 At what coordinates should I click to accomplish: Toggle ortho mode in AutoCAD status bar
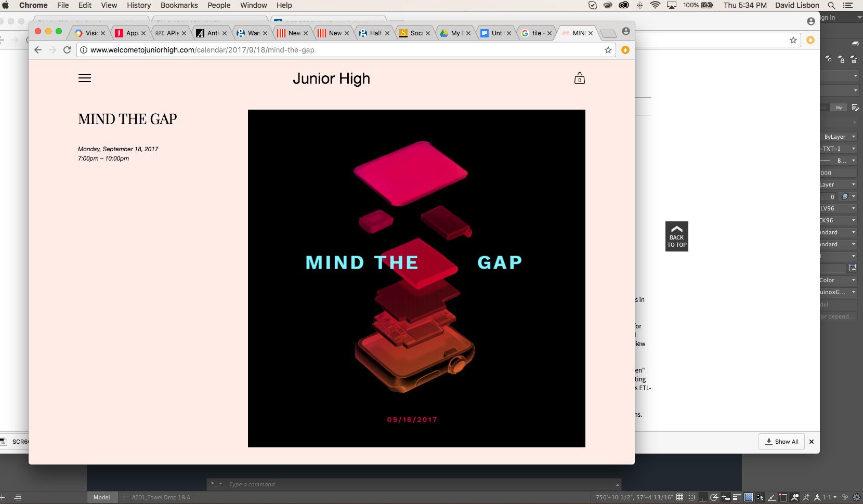click(x=702, y=497)
